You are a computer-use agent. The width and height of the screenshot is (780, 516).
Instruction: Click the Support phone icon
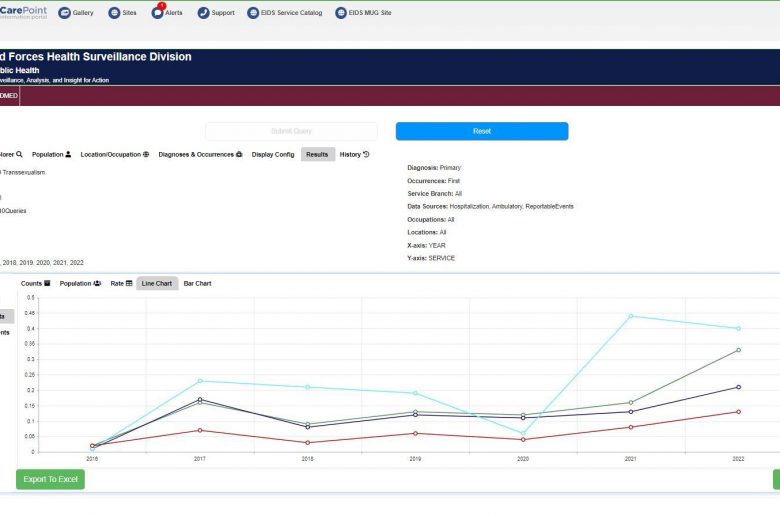click(x=204, y=13)
